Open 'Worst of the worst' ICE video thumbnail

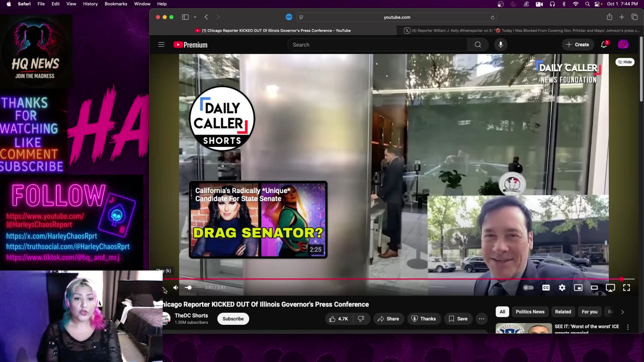pyautogui.click(x=523, y=328)
